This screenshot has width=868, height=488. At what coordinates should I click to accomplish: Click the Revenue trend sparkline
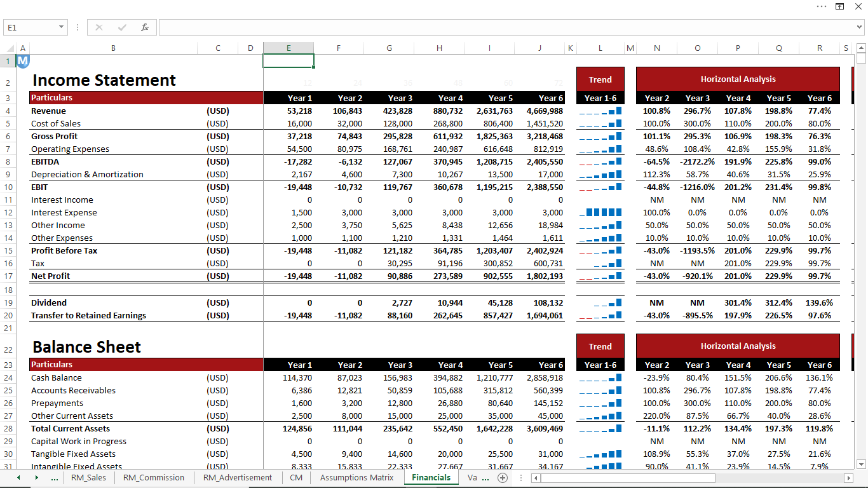[x=600, y=111]
